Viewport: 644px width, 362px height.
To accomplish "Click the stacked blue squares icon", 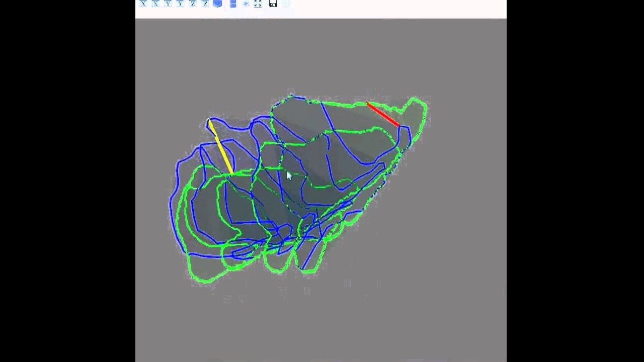I will pyautogui.click(x=233, y=4).
